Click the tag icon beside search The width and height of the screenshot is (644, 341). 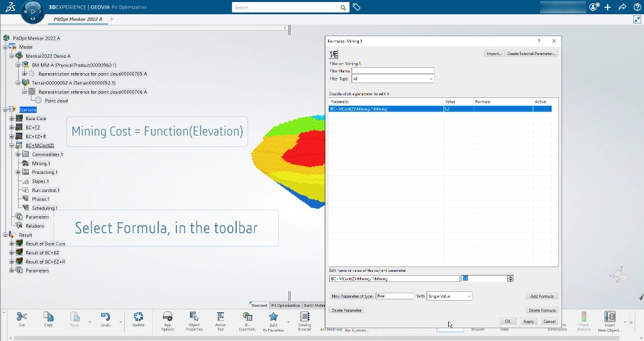coord(356,7)
